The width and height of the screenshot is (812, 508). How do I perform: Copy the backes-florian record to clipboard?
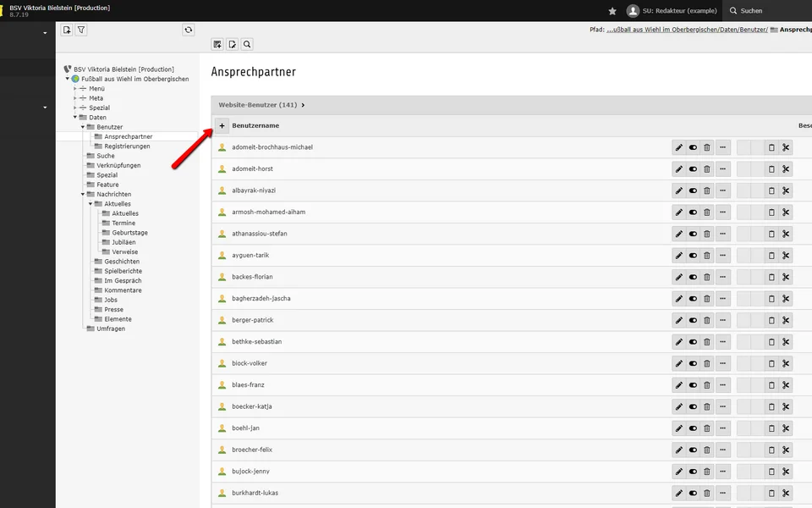tap(771, 277)
